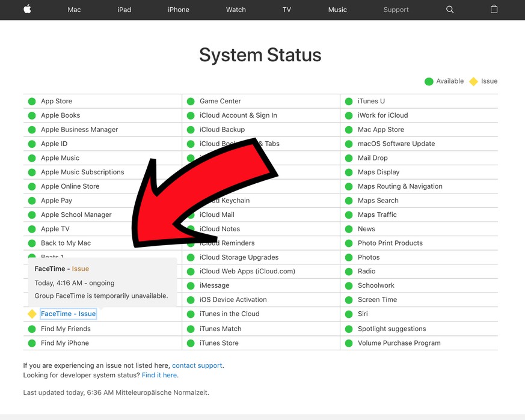Open the Support menu item
Viewport: 525px width, 420px height.
pos(396,10)
